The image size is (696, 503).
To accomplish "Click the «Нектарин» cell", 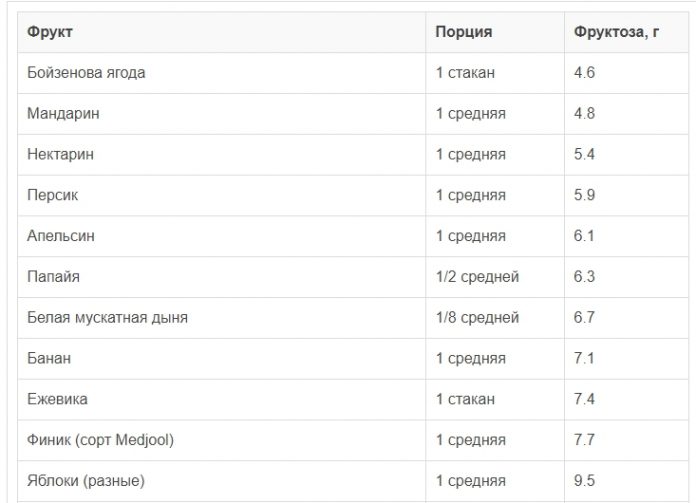I will [x=62, y=155].
